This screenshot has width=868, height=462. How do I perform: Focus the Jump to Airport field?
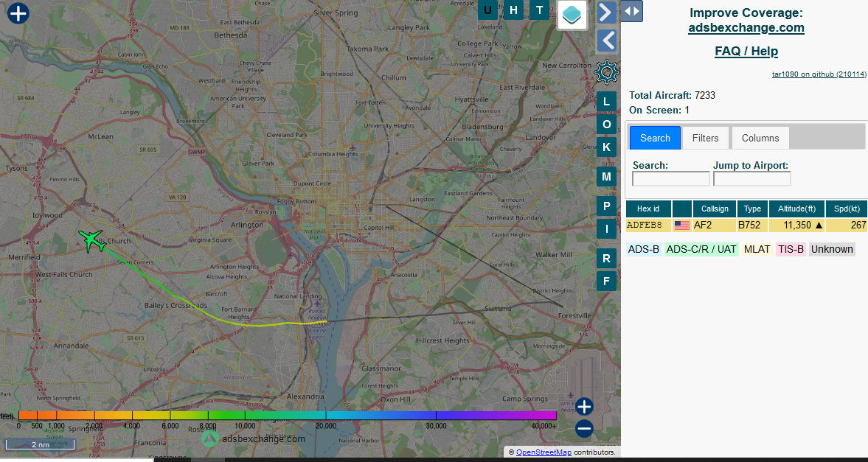pyautogui.click(x=751, y=179)
